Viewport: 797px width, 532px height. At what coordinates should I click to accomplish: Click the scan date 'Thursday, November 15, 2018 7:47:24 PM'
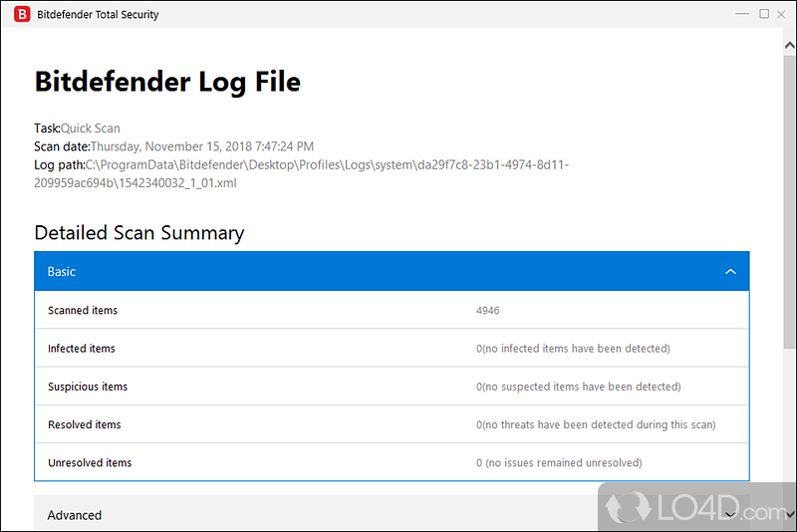click(x=202, y=146)
